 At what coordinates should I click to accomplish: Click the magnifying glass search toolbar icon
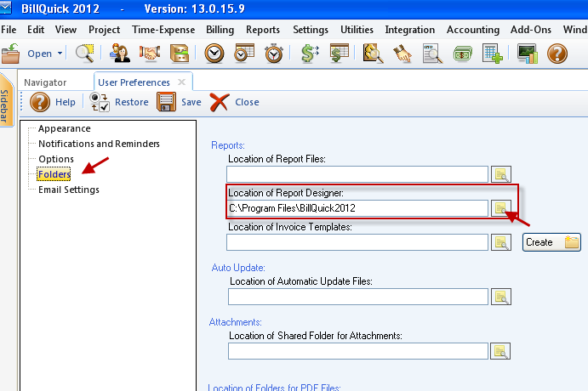(84, 54)
